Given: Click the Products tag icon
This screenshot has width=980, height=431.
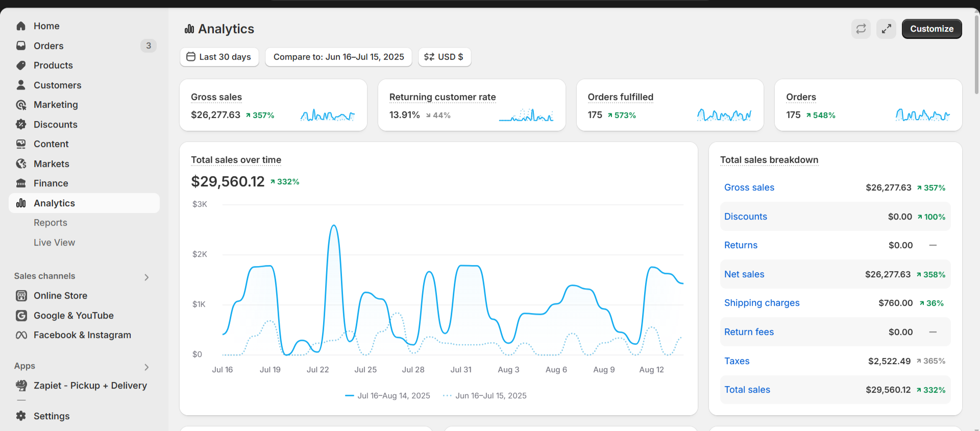Looking at the screenshot, I should [21, 65].
